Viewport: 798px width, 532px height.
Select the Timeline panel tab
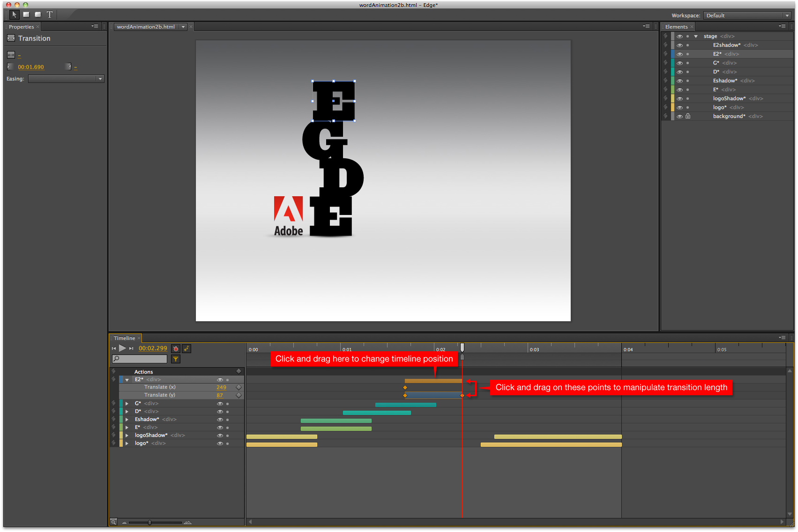click(124, 338)
